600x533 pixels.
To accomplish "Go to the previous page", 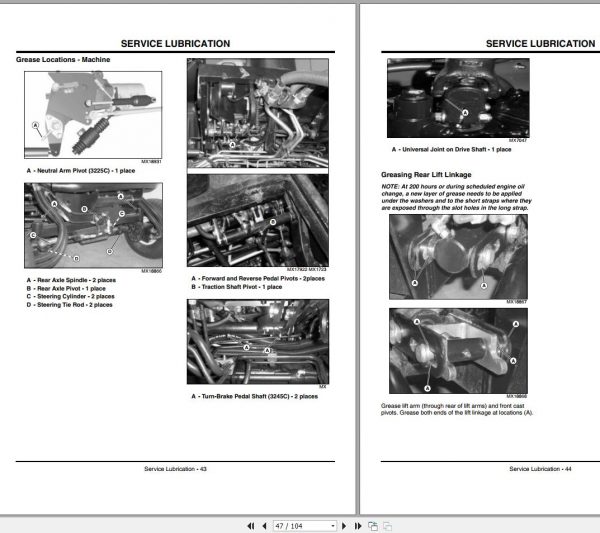I will (264, 526).
